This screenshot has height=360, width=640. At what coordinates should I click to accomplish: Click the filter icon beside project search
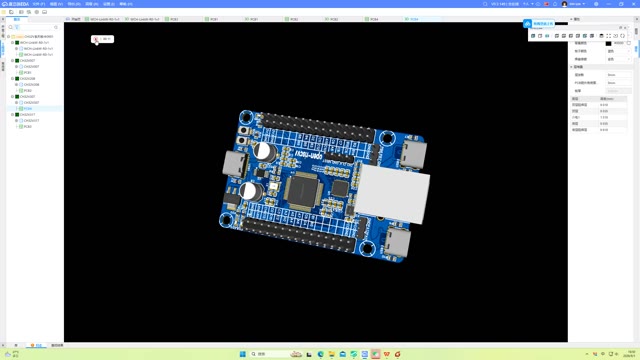coord(17,27)
